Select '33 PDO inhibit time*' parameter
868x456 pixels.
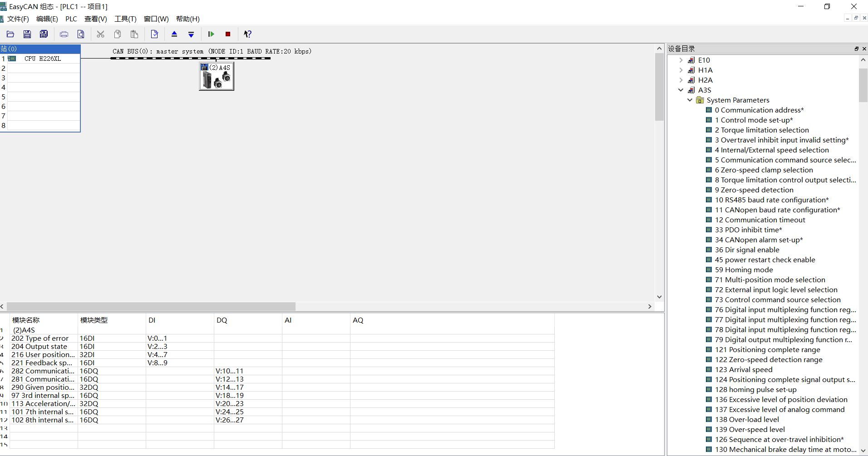(748, 230)
